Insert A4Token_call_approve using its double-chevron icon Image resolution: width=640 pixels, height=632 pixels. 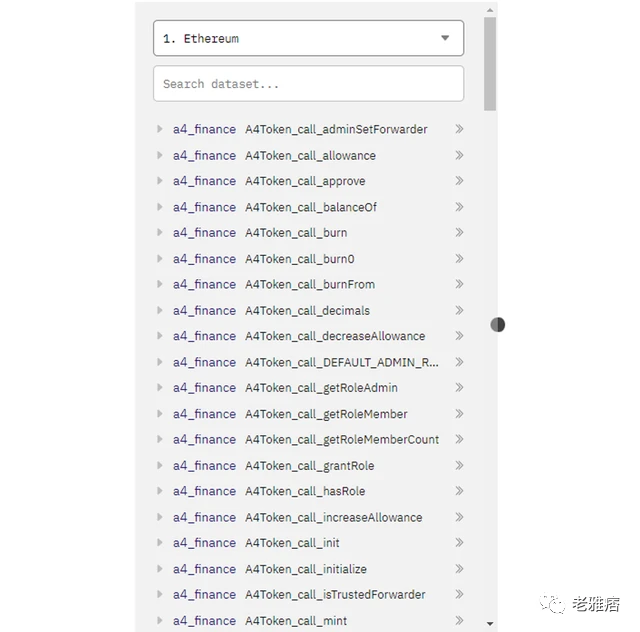pyautogui.click(x=459, y=181)
